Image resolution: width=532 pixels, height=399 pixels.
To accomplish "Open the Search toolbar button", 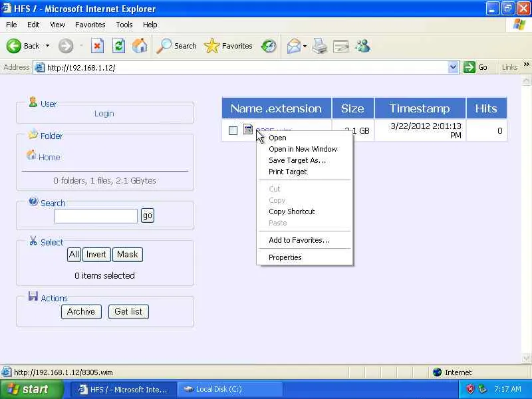I will tap(176, 46).
